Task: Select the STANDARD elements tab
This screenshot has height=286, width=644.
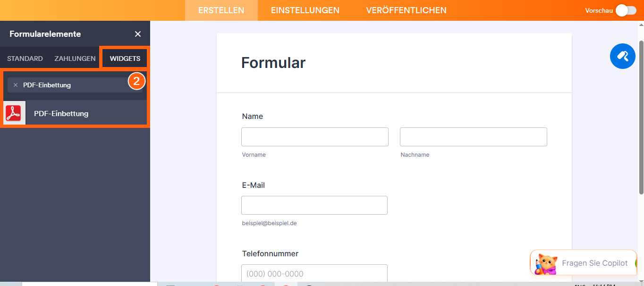Action: [x=25, y=59]
